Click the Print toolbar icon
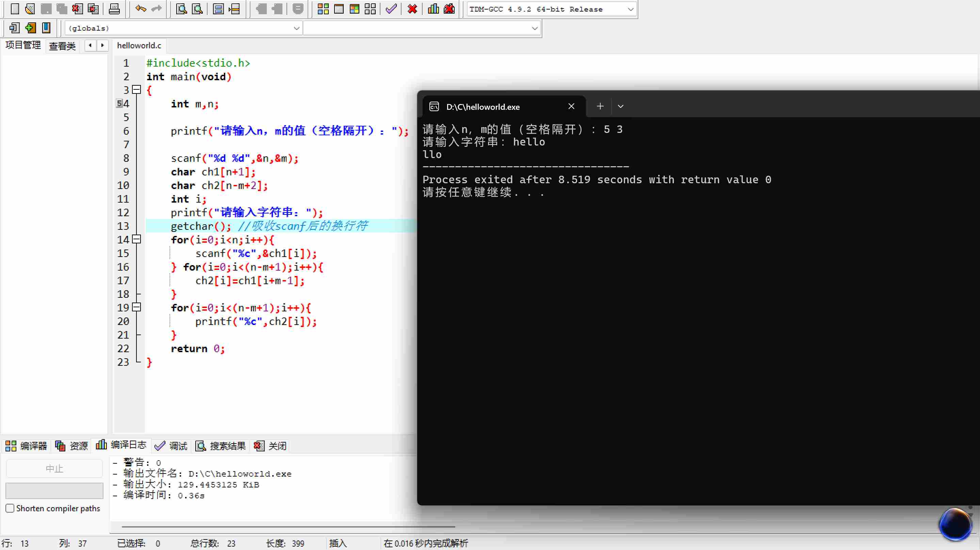Screen dimensions: 980x550 (114, 9)
